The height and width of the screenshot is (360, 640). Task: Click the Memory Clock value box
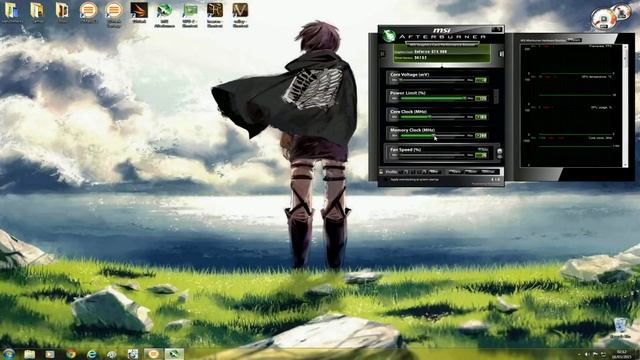(481, 135)
